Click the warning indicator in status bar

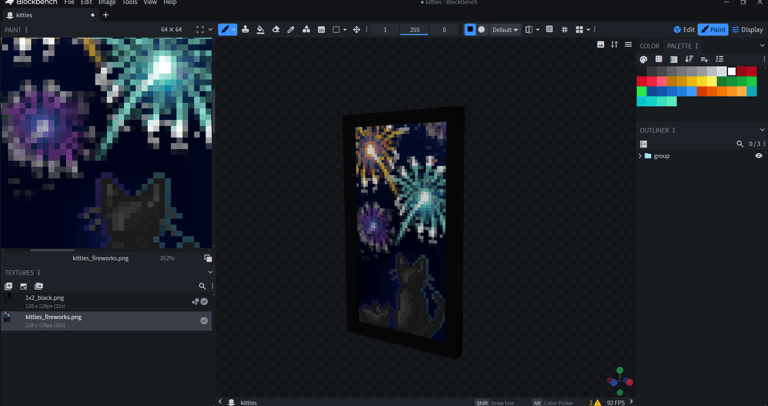pos(595,403)
